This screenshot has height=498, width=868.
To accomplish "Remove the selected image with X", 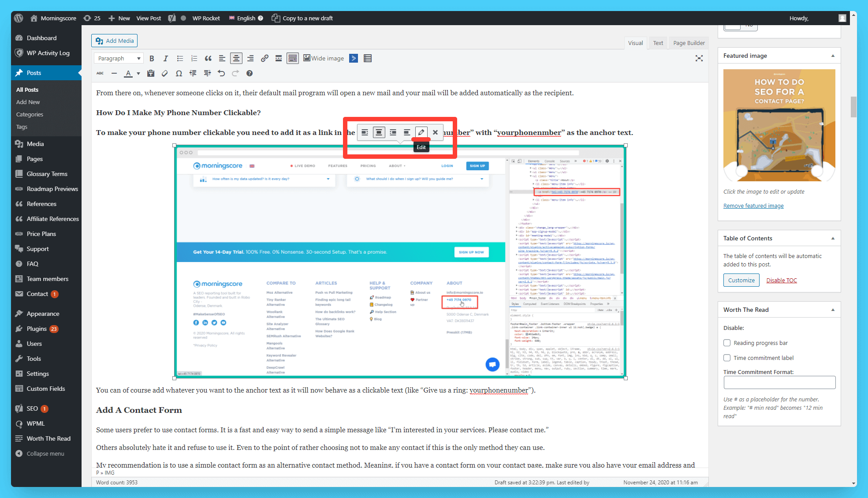I will [435, 132].
